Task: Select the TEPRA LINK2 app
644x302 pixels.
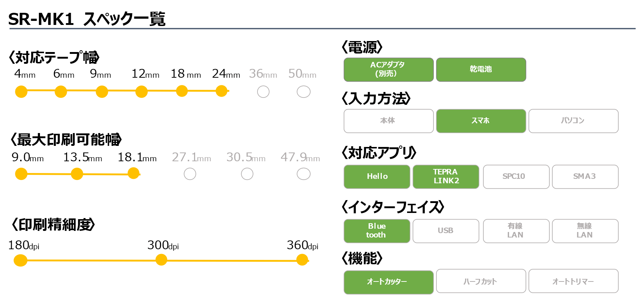Action: 446,177
